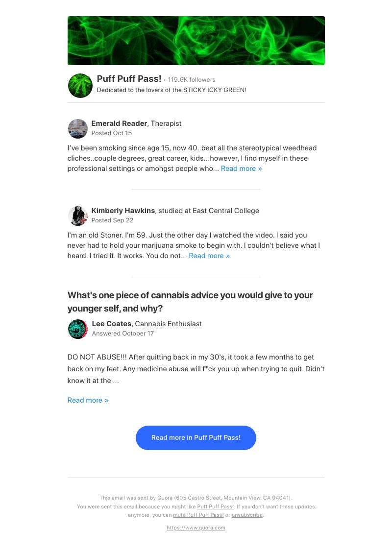Read more of Kimberly Hawkins' post

click(x=209, y=255)
